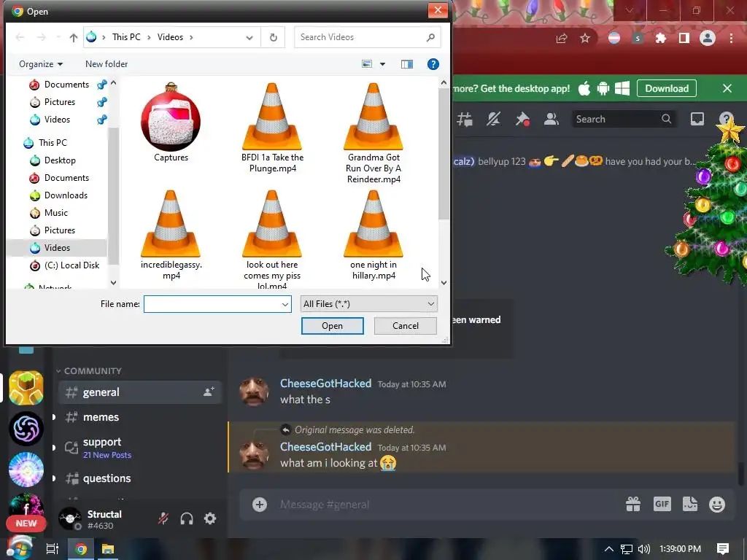This screenshot has height=560, width=747.
Task: Open the emoji picker
Action: 717,504
